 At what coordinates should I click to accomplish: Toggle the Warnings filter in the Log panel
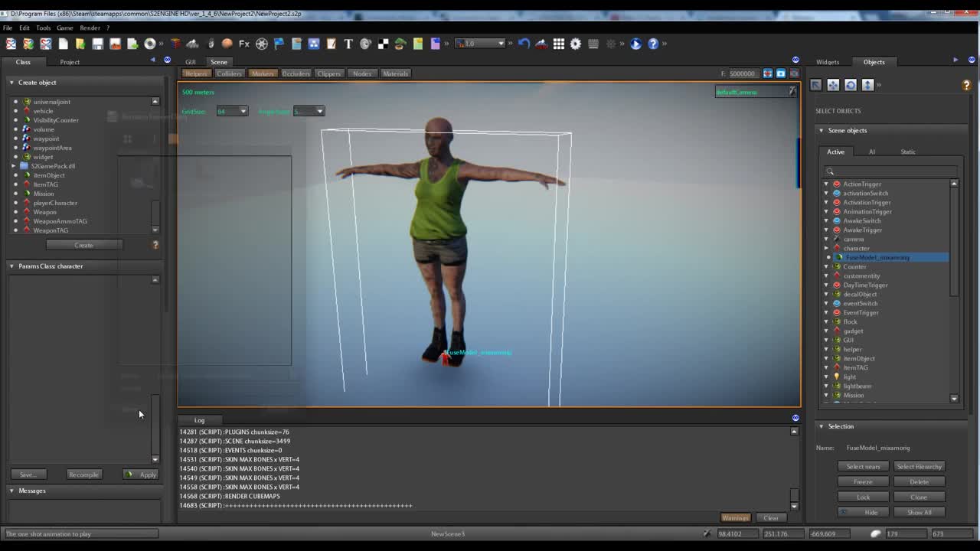735,518
